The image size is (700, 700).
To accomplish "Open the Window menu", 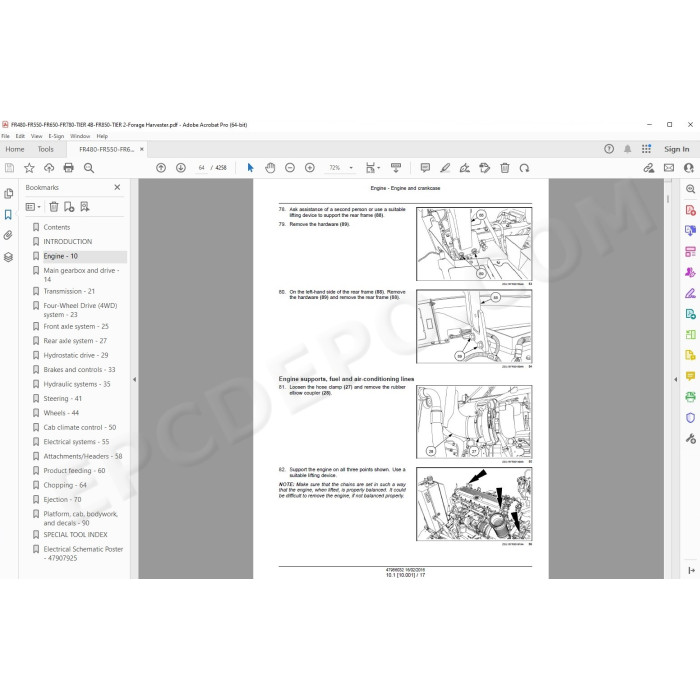I will click(80, 136).
